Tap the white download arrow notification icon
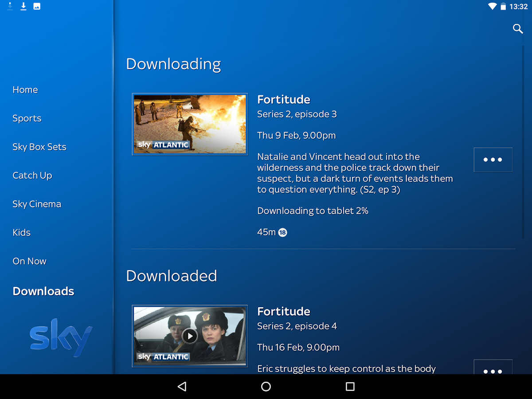This screenshot has height=399, width=532. (x=23, y=6)
